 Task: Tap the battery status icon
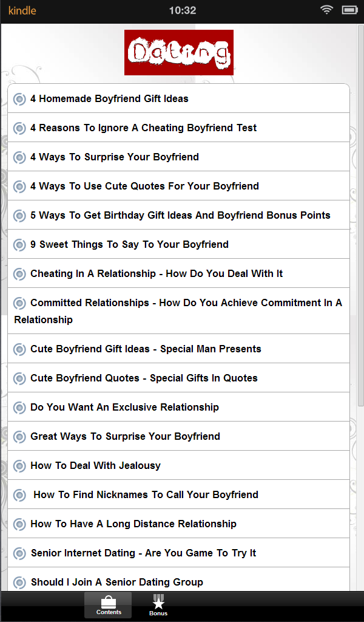point(350,10)
